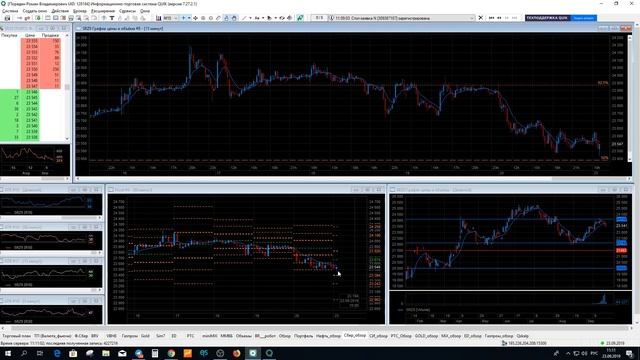Click the top ask price row in order book

pyautogui.click(x=40, y=41)
